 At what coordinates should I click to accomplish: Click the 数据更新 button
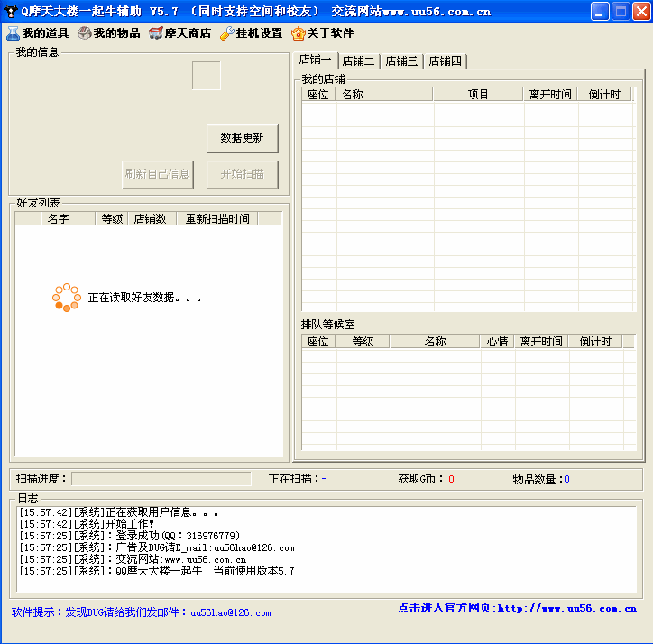click(243, 138)
